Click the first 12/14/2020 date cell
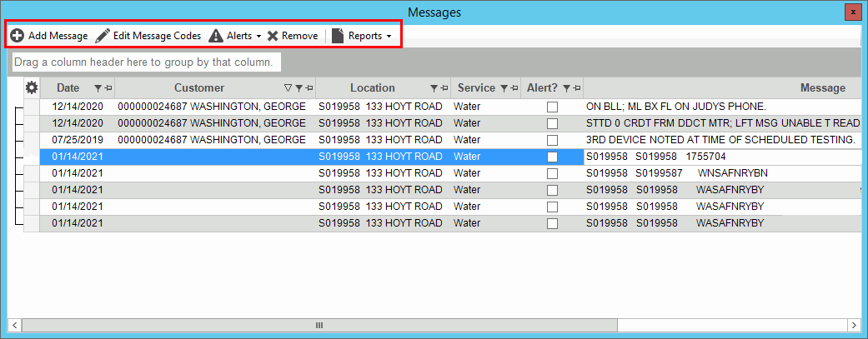This screenshot has width=868, height=339. click(78, 107)
